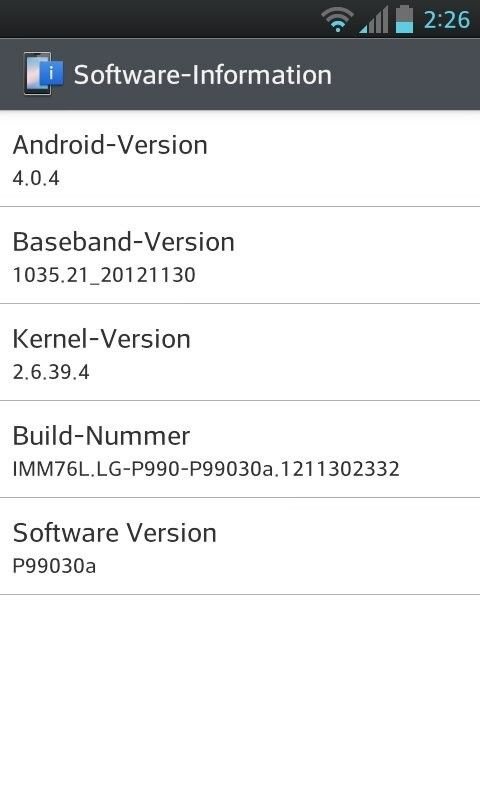
Task: Choose the Build-Nummer heading
Action: (101, 436)
